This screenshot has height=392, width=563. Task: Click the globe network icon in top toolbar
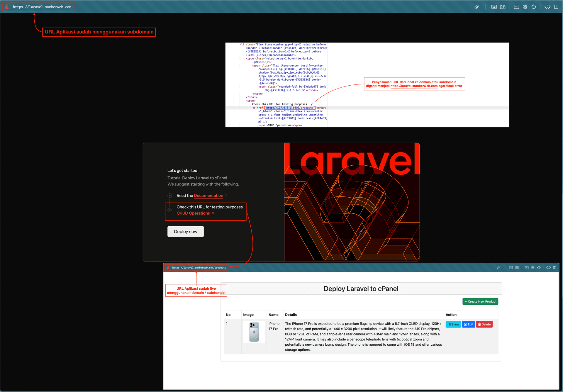[x=525, y=7]
